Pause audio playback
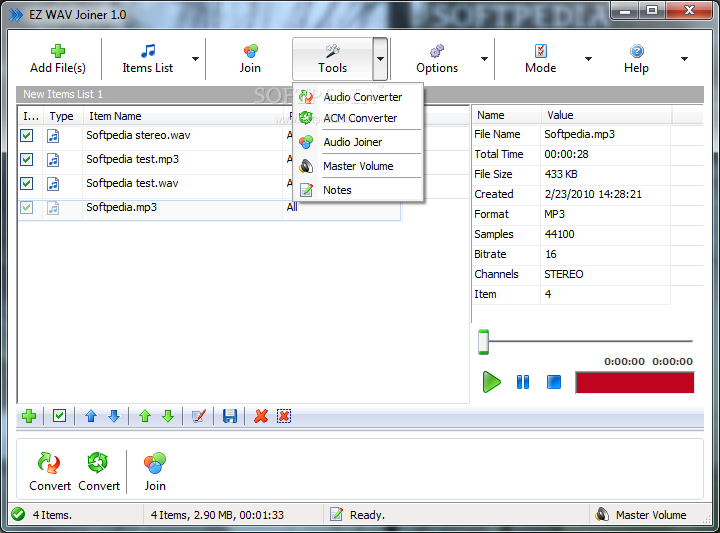This screenshot has width=720, height=533. [x=523, y=382]
